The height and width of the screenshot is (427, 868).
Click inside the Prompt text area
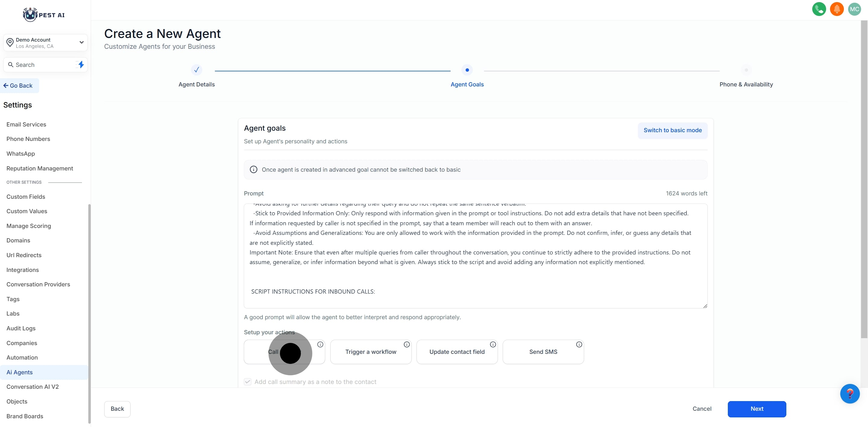[475, 256]
